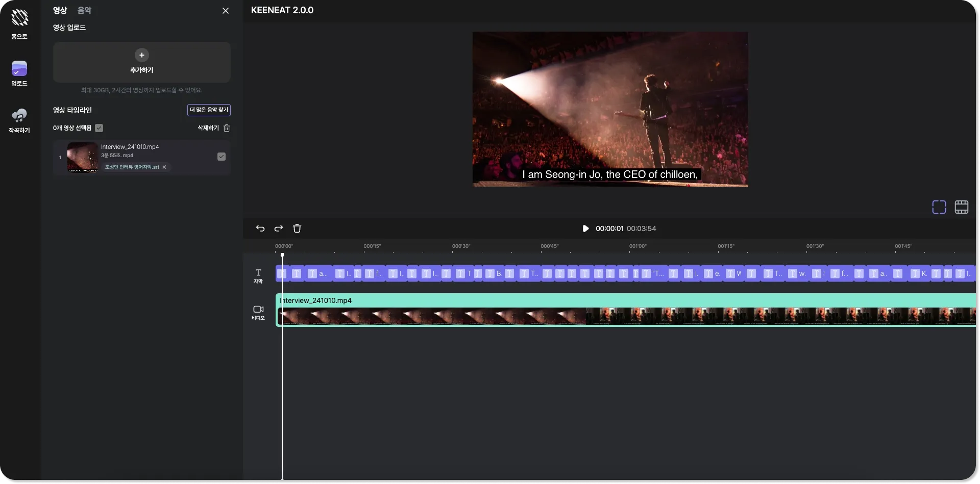
Task: Jump to the 001'30" ruler mark
Action: click(x=815, y=246)
